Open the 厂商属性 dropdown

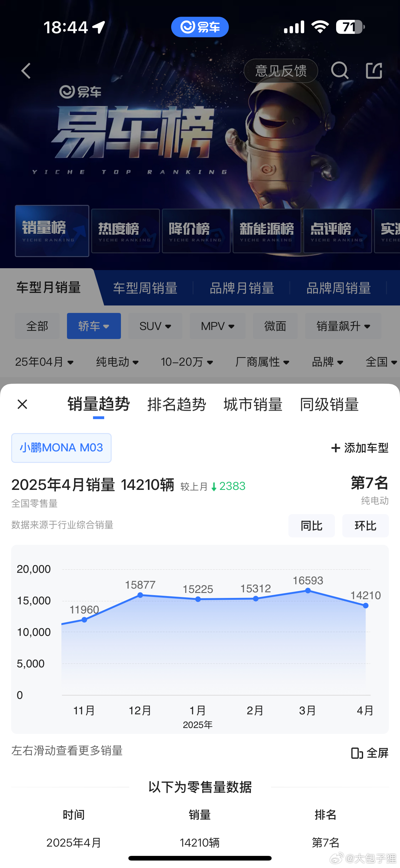(262, 362)
